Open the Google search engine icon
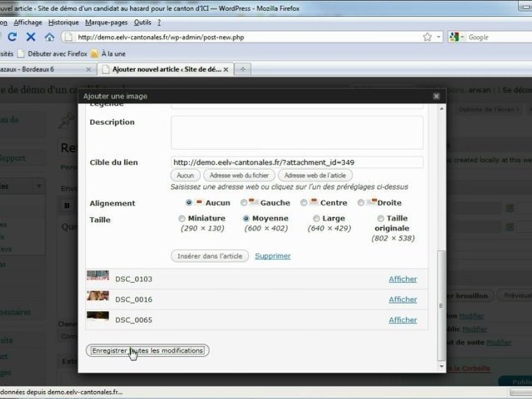 (x=454, y=37)
